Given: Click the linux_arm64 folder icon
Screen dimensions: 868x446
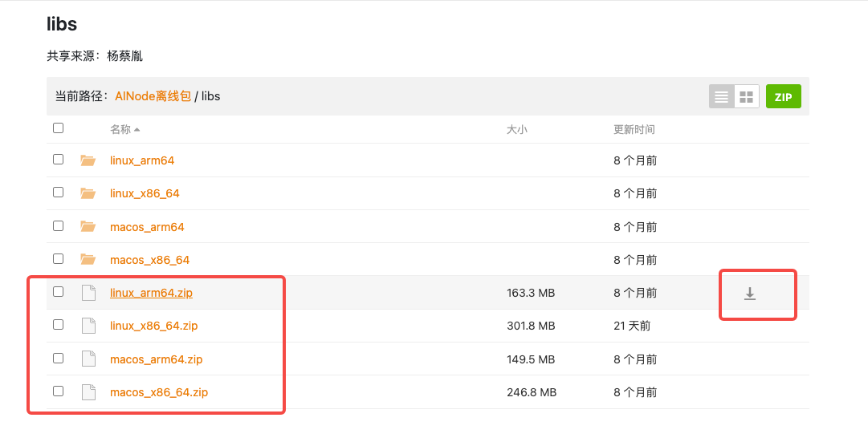Looking at the screenshot, I should tap(88, 160).
